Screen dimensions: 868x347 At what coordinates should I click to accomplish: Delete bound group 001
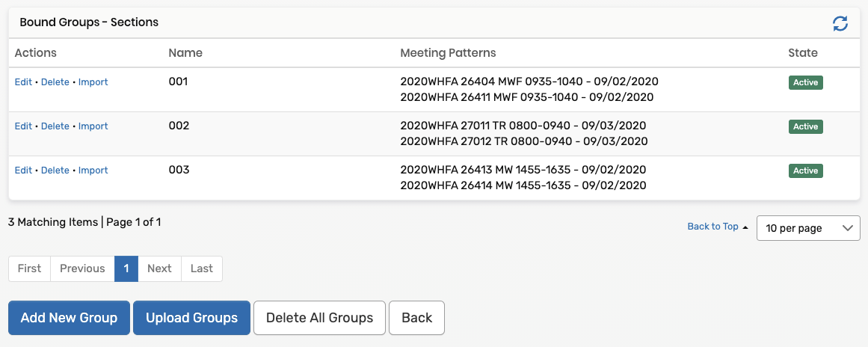click(x=55, y=82)
